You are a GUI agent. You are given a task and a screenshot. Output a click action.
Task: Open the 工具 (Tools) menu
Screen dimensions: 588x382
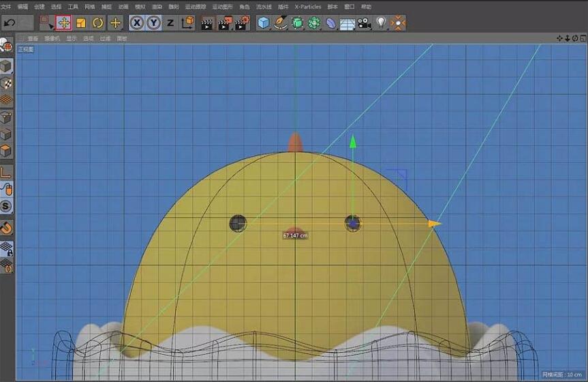pyautogui.click(x=73, y=7)
